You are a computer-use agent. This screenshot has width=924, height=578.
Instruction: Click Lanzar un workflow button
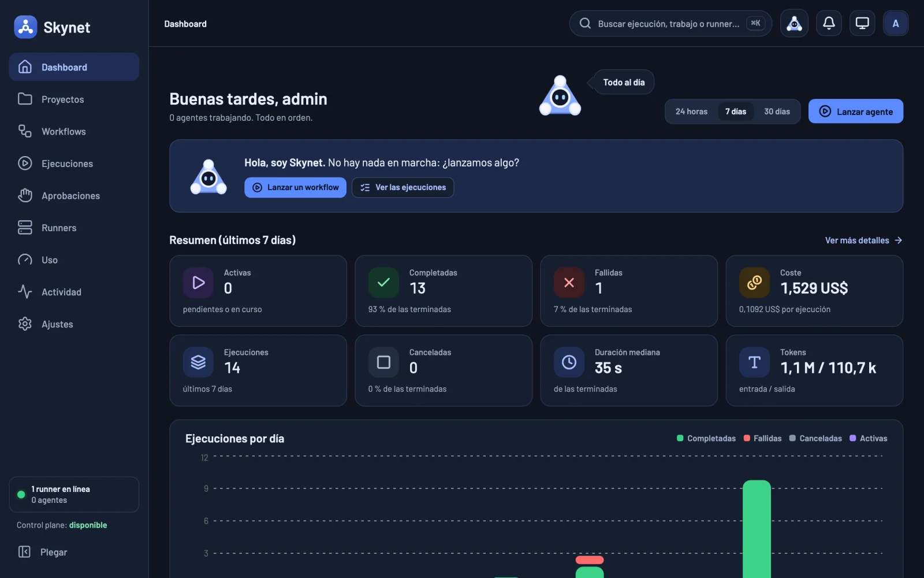[295, 187]
